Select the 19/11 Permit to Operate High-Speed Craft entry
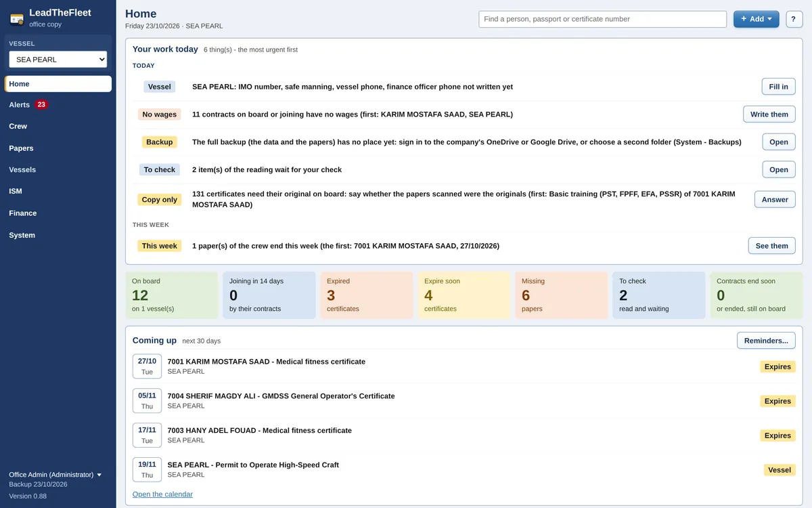The image size is (812, 508). point(464,469)
